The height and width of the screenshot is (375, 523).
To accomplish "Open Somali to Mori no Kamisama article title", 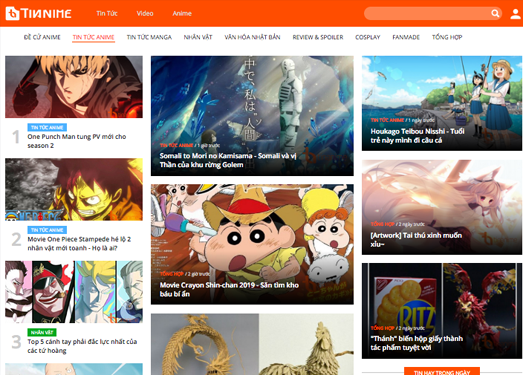I will point(228,160).
